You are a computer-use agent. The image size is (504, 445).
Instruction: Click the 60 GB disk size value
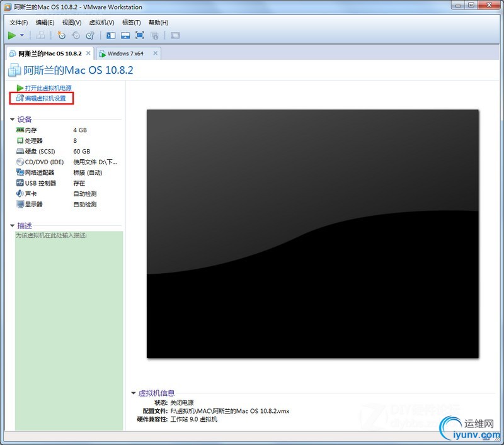82,151
